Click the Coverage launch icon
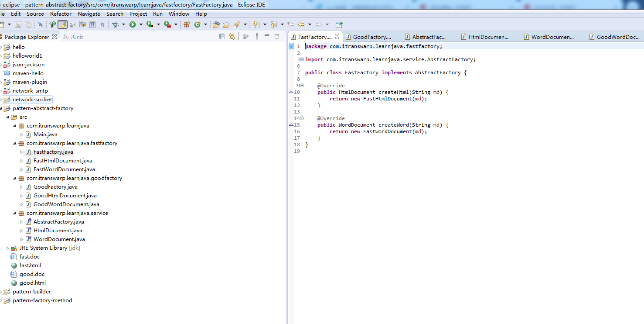Viewport: 644px width, 324px height. point(150,24)
